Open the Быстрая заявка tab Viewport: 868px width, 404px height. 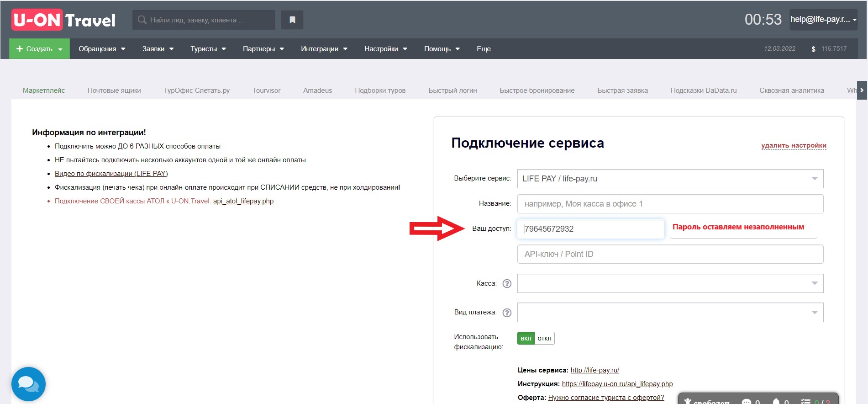click(623, 90)
